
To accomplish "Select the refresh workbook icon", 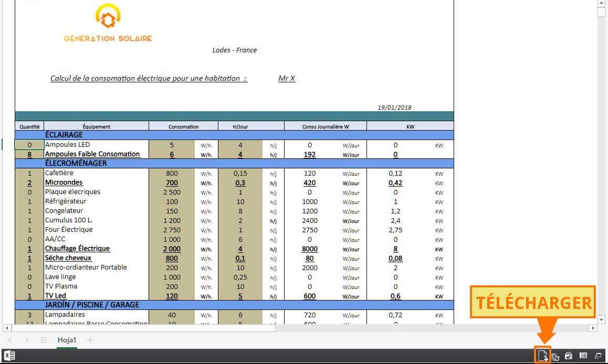I will (x=555, y=355).
